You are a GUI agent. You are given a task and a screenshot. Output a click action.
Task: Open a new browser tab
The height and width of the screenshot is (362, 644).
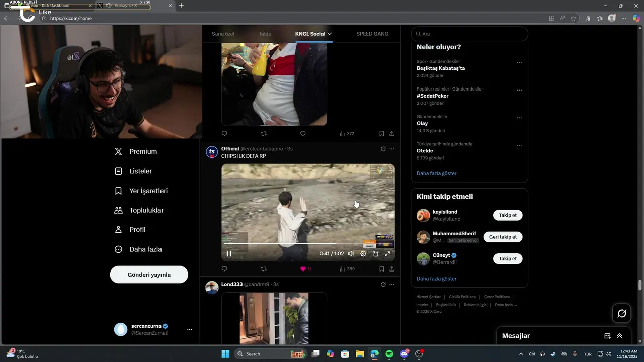coord(181,6)
